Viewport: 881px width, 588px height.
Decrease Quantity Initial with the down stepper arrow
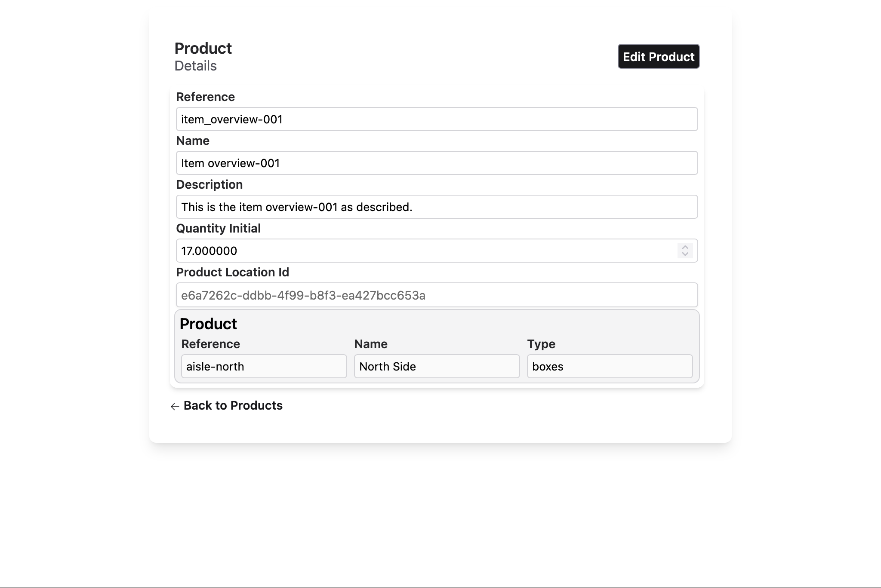685,254
